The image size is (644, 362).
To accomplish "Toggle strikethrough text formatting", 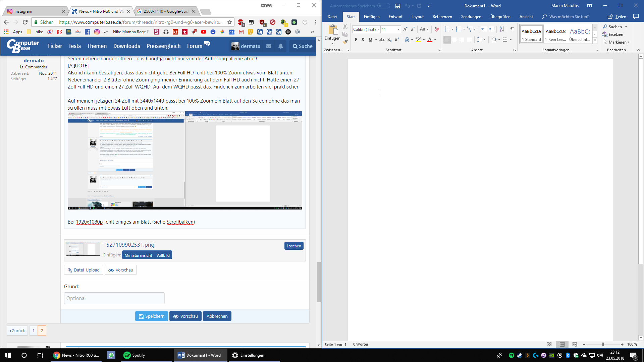I will point(382,40).
